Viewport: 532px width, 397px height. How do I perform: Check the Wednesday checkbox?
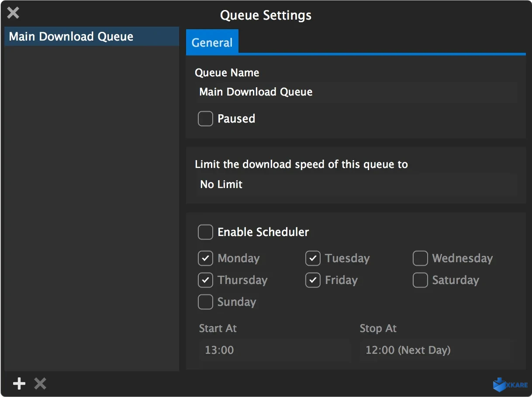click(x=420, y=258)
